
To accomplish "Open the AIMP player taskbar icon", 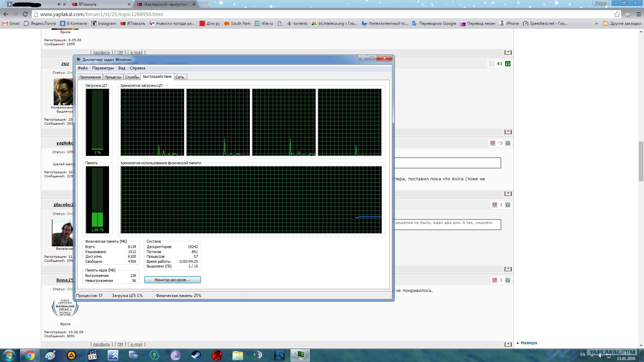I will [x=71, y=355].
